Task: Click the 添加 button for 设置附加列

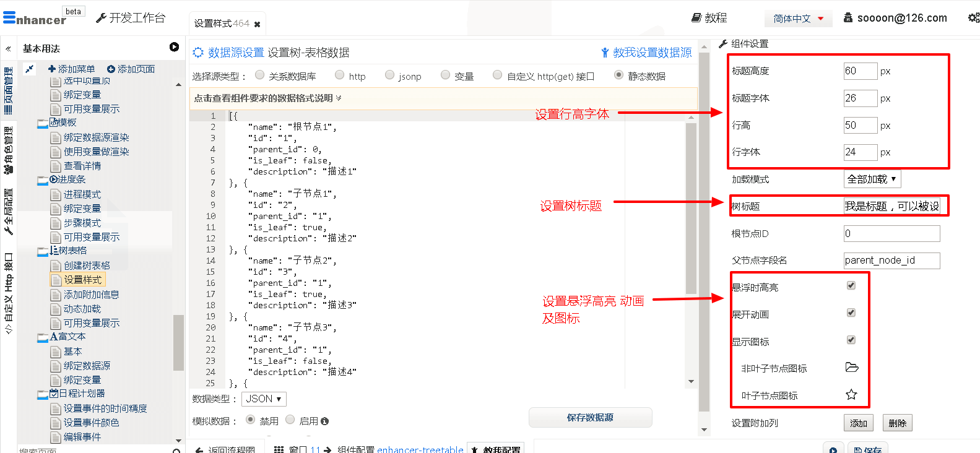Action: tap(859, 423)
